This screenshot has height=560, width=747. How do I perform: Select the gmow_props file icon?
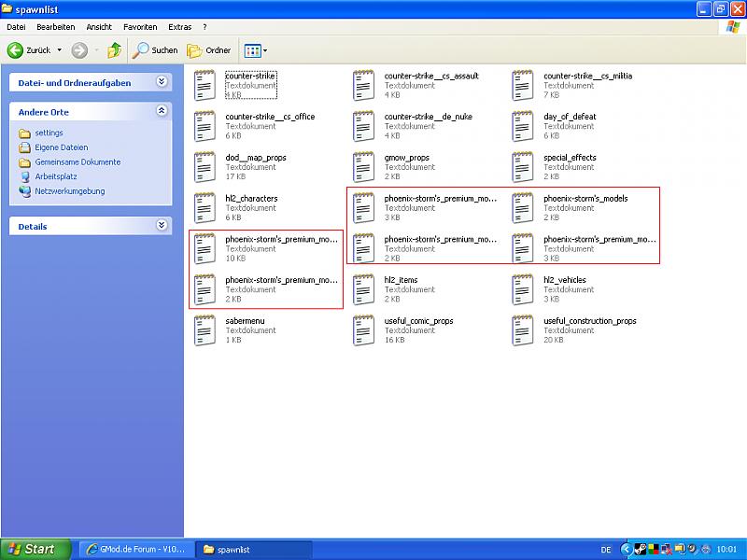tap(363, 167)
